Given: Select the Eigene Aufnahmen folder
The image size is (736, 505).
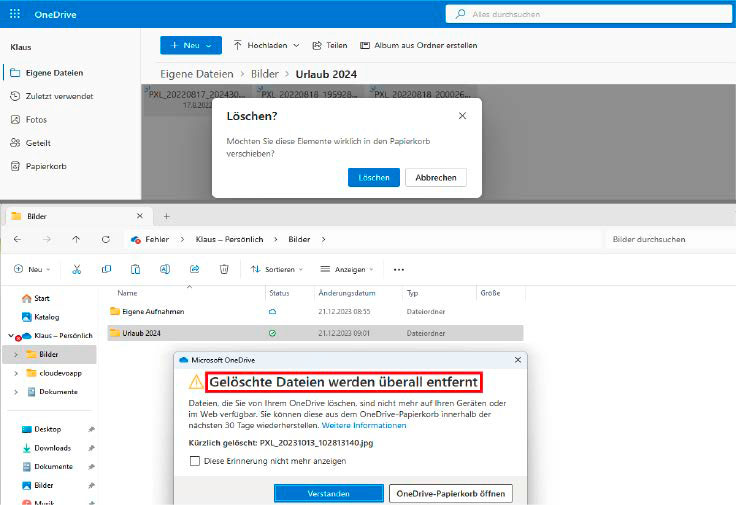Looking at the screenshot, I should tap(153, 312).
